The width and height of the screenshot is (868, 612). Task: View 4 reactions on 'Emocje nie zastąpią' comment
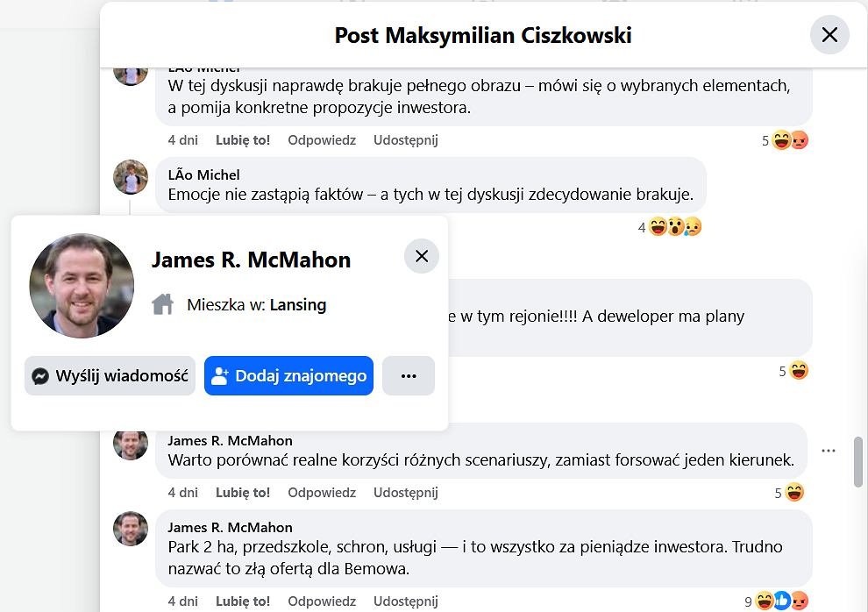point(670,227)
